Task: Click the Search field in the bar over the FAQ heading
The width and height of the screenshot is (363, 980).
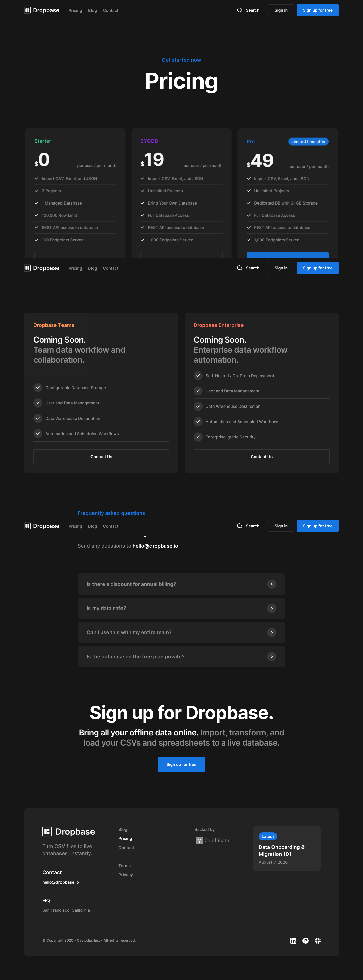Action: coord(248,526)
